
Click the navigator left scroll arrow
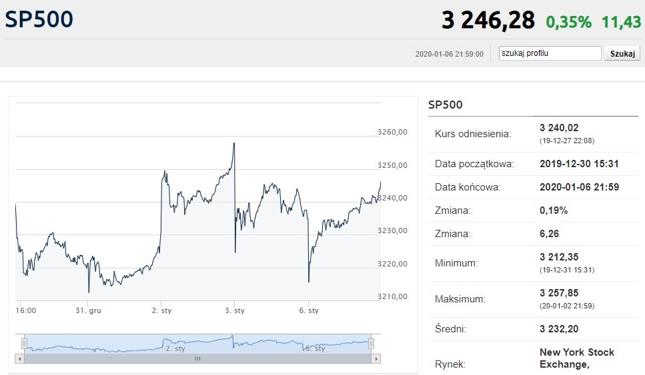[x=19, y=359]
